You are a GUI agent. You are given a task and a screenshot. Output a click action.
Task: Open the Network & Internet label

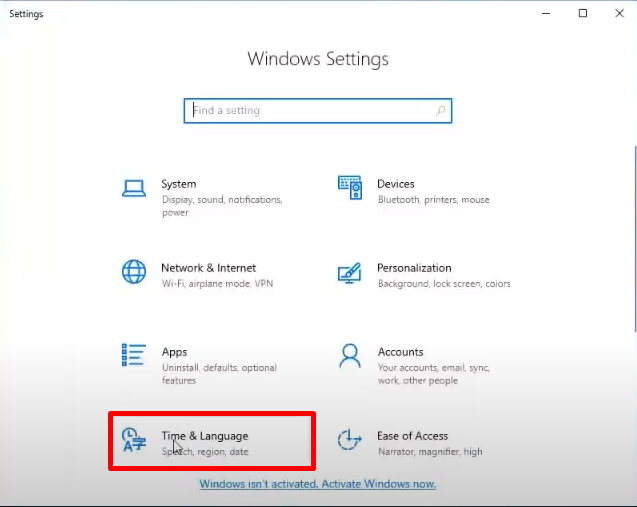[208, 268]
